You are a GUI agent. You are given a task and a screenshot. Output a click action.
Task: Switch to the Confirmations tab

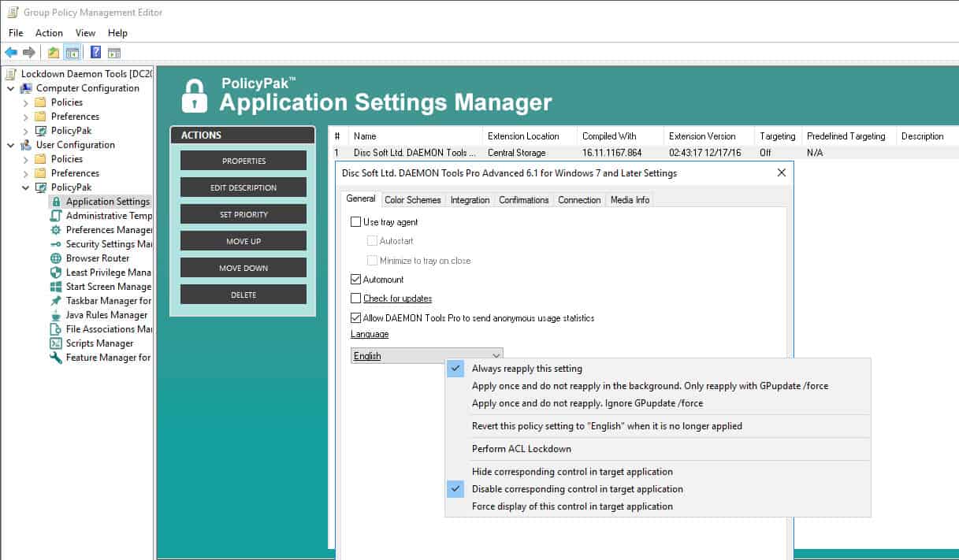[524, 200]
